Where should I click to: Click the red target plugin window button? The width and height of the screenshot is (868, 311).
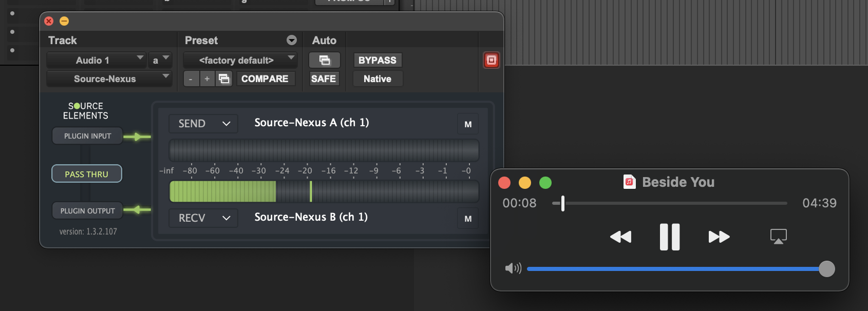(x=491, y=60)
